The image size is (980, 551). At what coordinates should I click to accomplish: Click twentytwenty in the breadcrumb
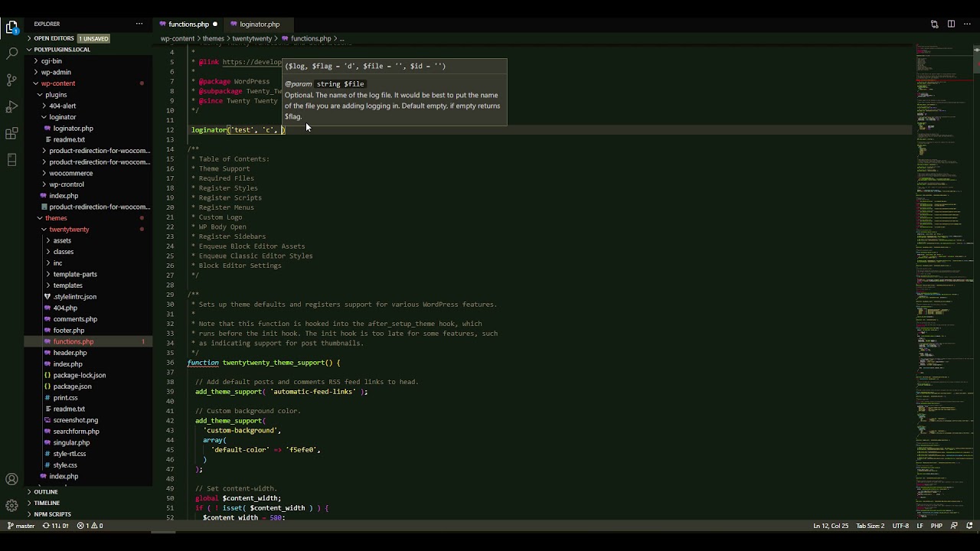[252, 38]
